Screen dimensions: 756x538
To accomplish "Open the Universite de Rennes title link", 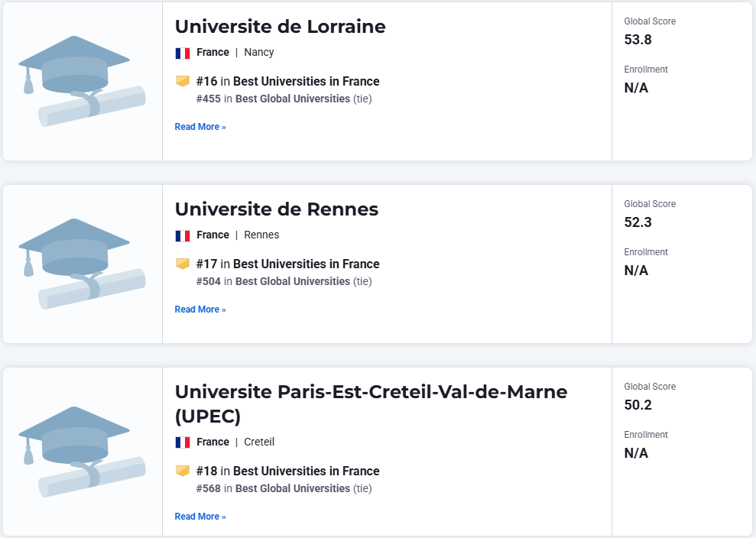I will [277, 209].
